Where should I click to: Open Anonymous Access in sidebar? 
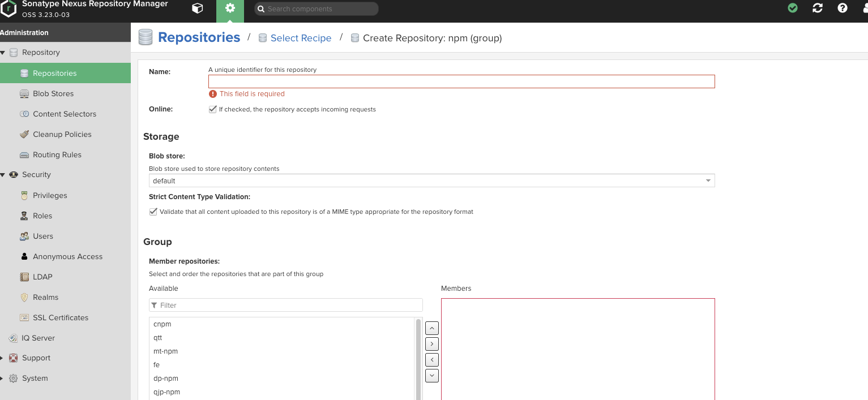(x=65, y=256)
